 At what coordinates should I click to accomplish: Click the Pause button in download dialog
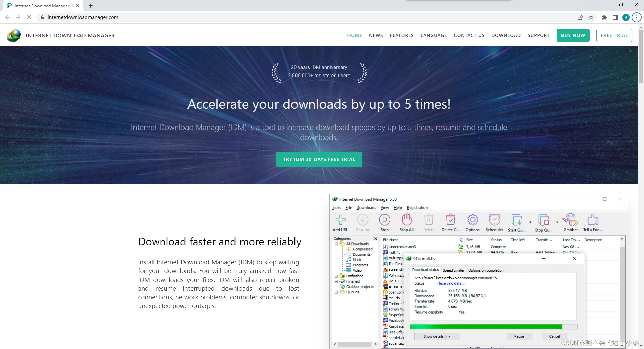pos(519,336)
